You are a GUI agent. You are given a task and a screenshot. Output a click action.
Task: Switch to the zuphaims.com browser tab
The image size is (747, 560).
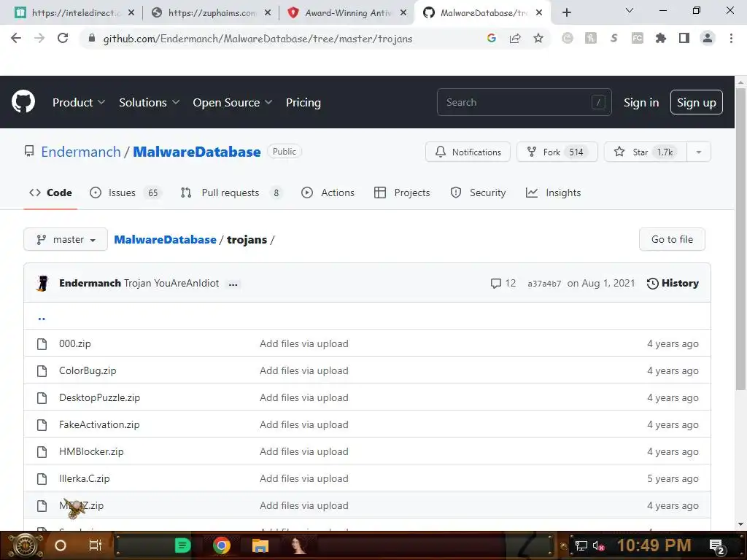pos(212,13)
